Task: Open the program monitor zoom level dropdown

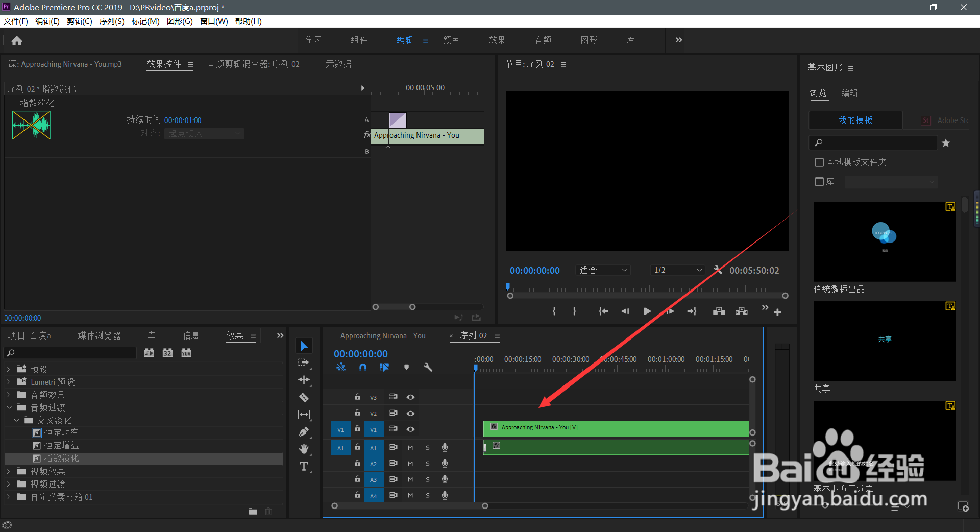Action: tap(603, 270)
